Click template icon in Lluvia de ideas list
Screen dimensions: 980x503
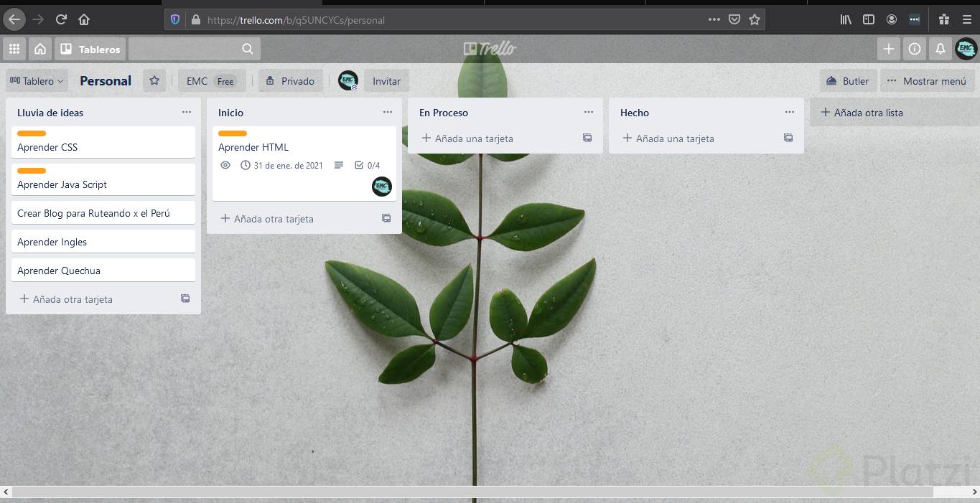point(185,298)
